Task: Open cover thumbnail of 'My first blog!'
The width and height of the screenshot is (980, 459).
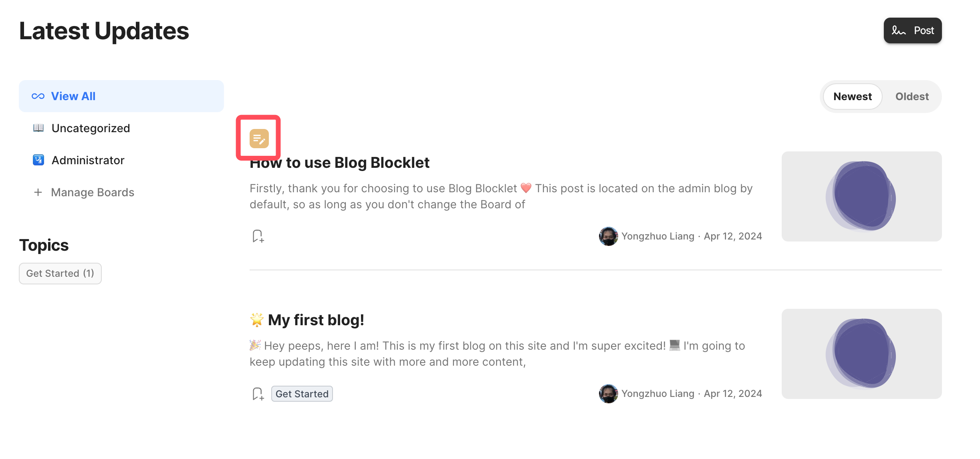Action: [x=861, y=354]
